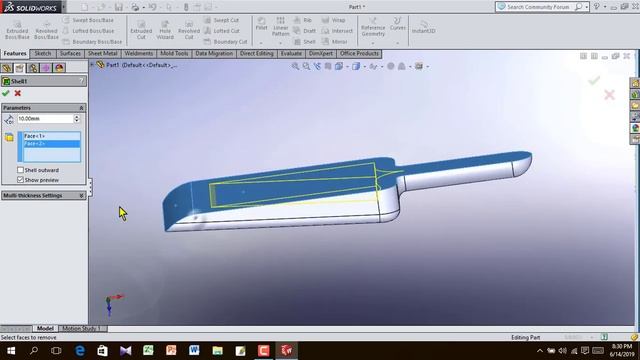Viewport: 640px width, 360px height.
Task: Select Face<2> in faces to remove list
Action: point(52,144)
